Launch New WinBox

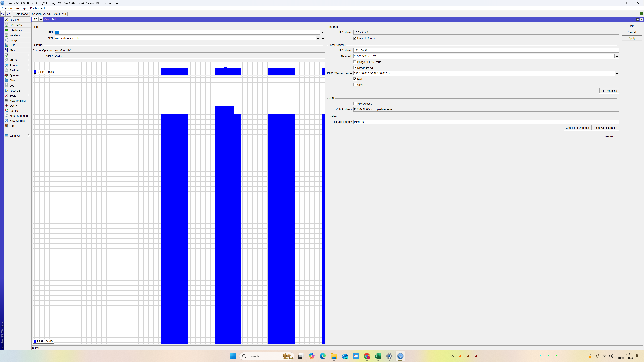tap(17, 121)
